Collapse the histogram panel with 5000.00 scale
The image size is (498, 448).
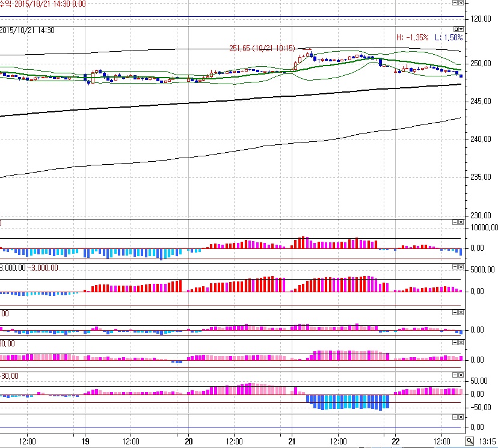click(455, 267)
